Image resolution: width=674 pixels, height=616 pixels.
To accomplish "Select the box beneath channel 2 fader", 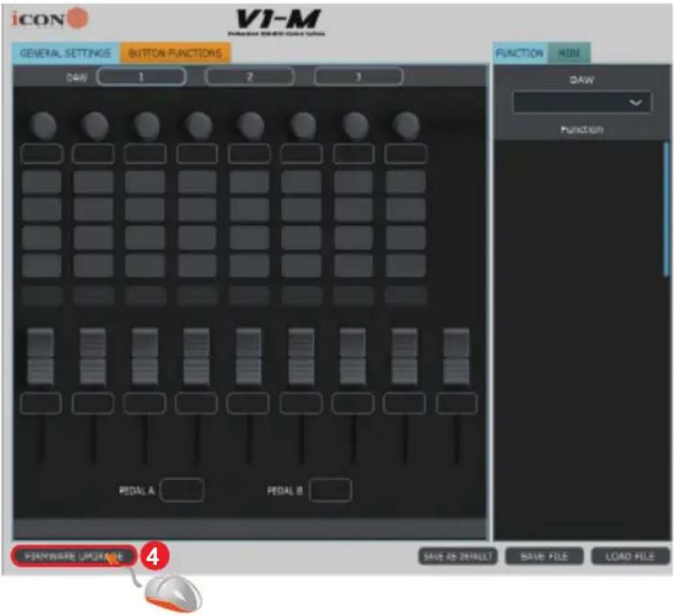I will click(x=93, y=404).
